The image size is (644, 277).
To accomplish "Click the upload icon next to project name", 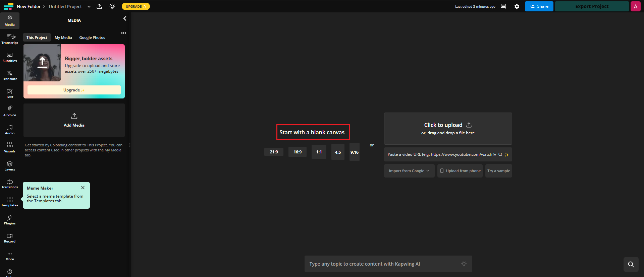I will point(99,6).
